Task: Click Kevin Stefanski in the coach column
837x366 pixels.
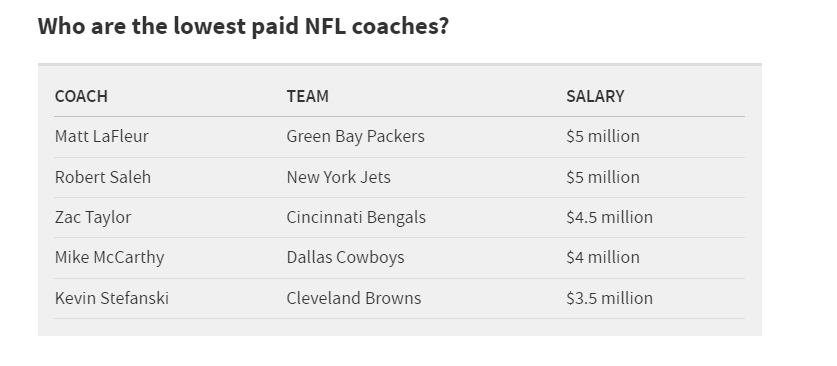Action: 112,298
